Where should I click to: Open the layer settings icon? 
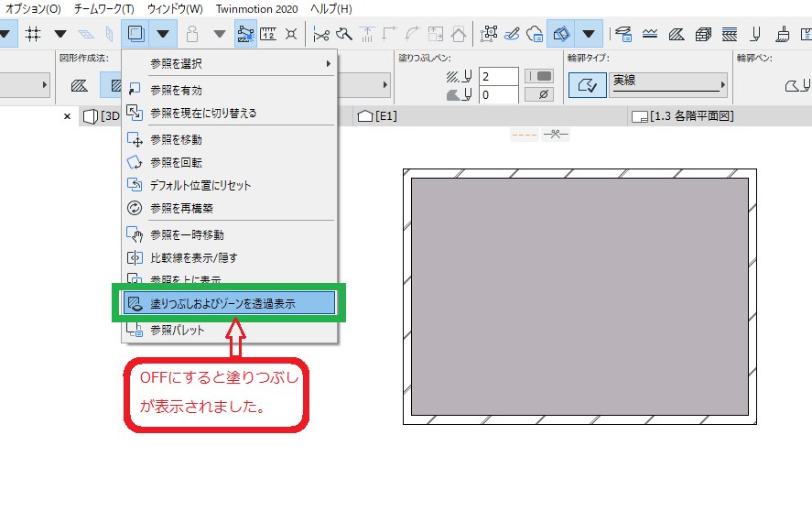click(624, 34)
